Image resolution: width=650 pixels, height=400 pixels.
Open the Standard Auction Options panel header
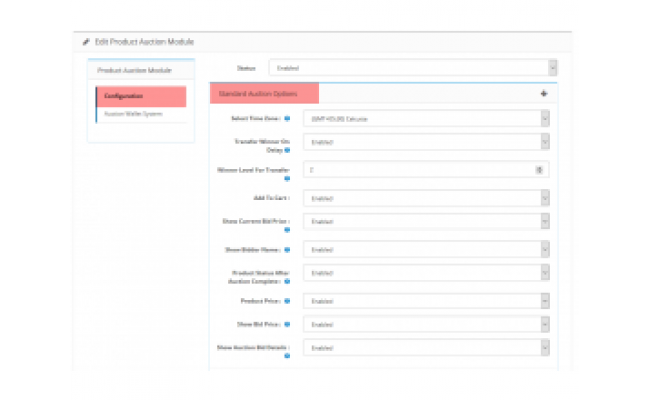tap(383, 94)
